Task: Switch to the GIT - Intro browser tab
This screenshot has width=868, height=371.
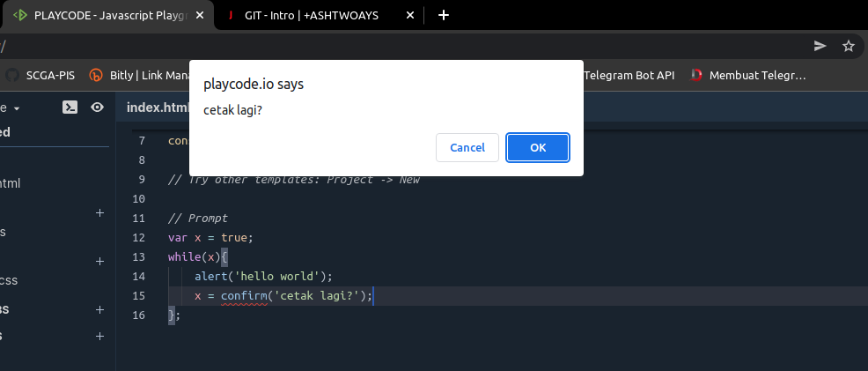Action: (x=311, y=16)
